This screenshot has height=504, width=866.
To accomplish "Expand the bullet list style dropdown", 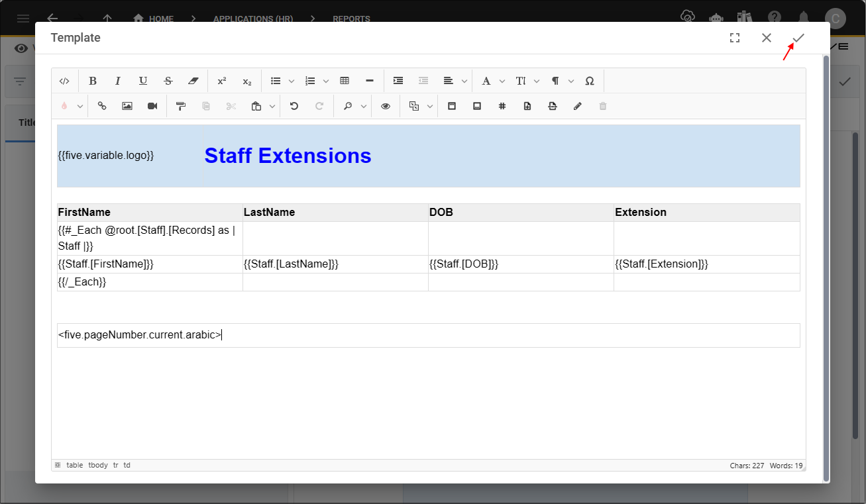I will pyautogui.click(x=292, y=81).
